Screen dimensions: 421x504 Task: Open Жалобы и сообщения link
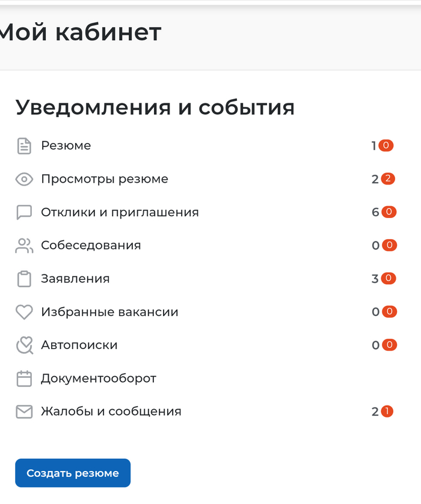(x=111, y=411)
